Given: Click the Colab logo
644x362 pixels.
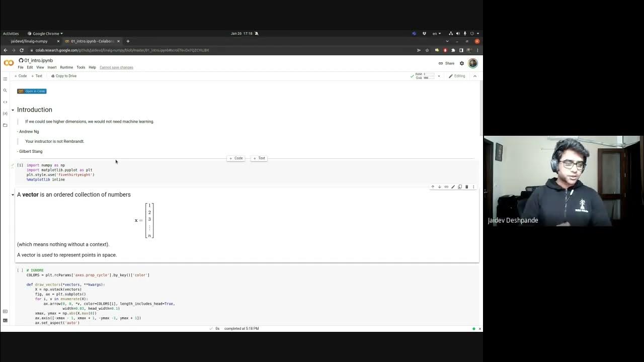Looking at the screenshot, I should tap(9, 63).
